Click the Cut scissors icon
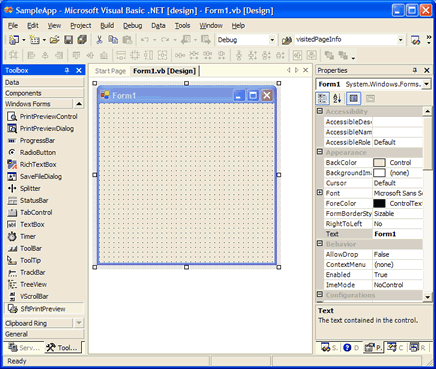The image size is (436, 369). click(99, 40)
